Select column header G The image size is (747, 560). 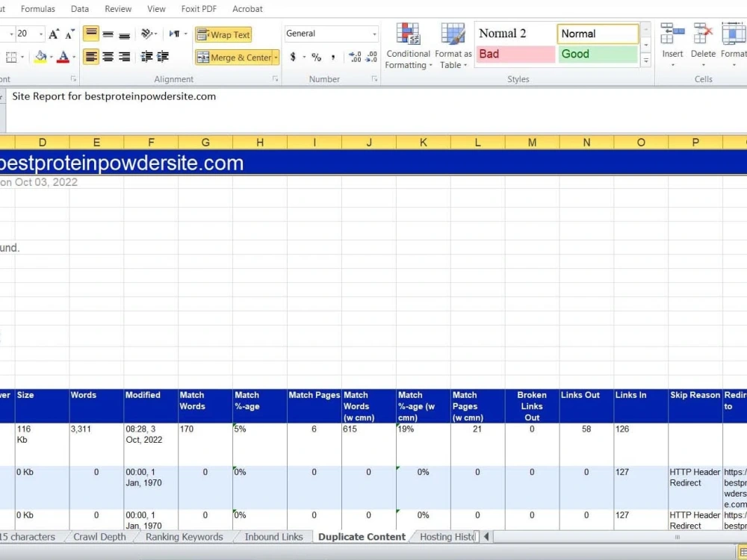(x=205, y=143)
